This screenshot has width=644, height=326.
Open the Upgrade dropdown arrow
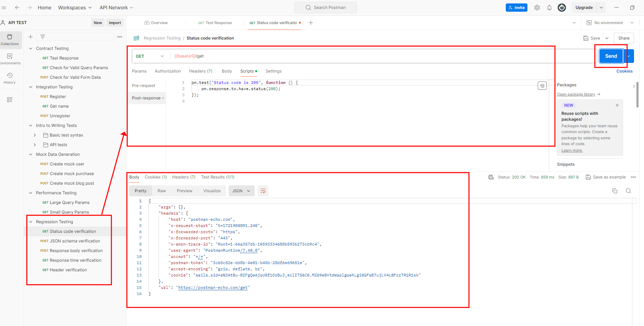601,8
